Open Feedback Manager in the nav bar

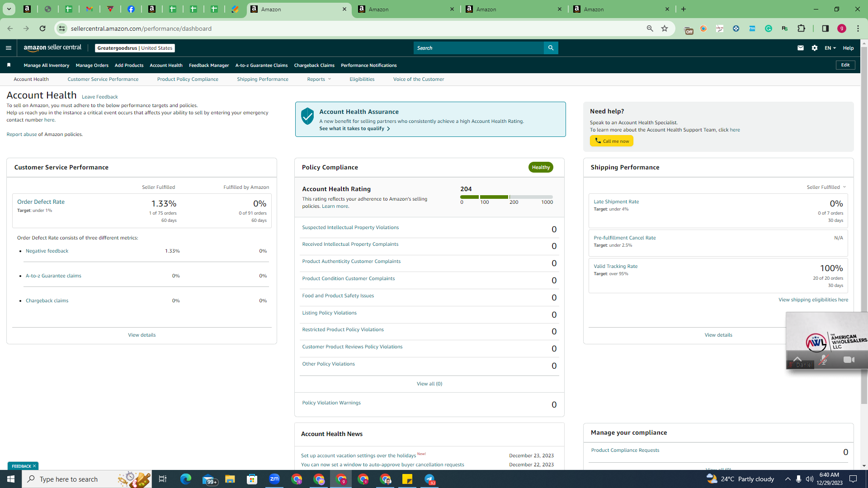coord(209,66)
